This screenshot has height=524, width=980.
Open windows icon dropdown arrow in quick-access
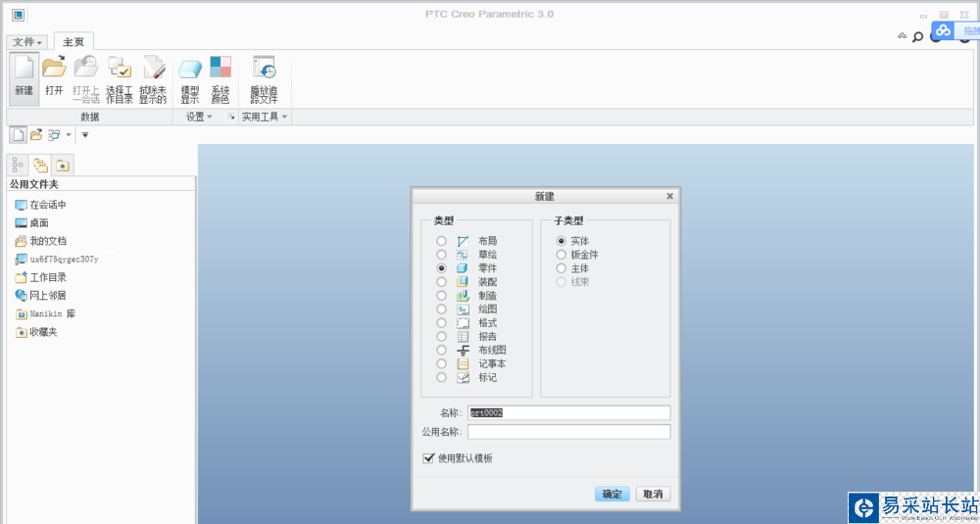click(x=69, y=135)
